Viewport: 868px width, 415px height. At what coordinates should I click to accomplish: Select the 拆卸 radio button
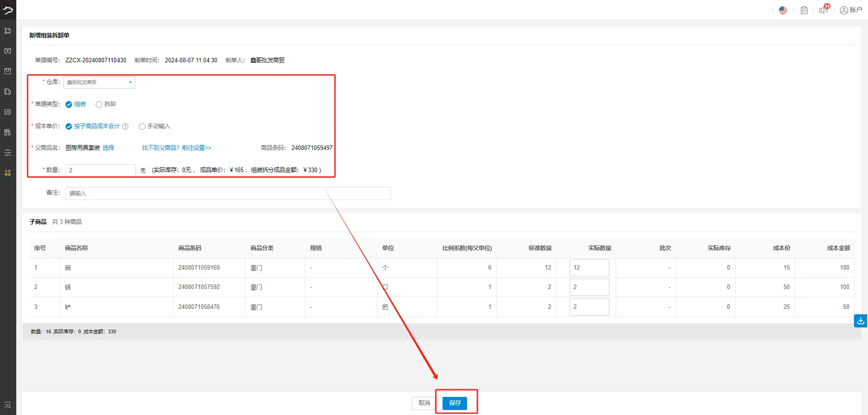click(x=99, y=104)
